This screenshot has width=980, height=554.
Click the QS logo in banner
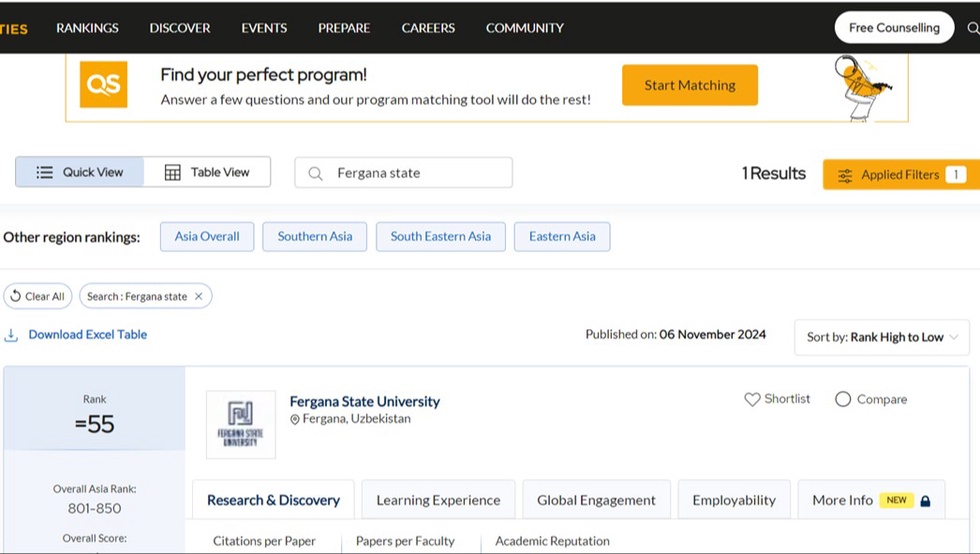tap(103, 85)
